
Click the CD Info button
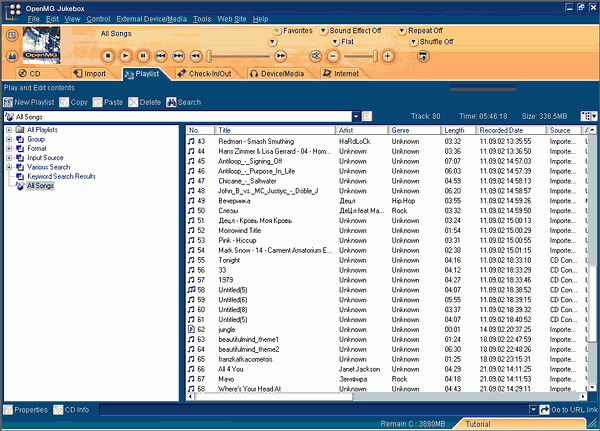tap(72, 410)
